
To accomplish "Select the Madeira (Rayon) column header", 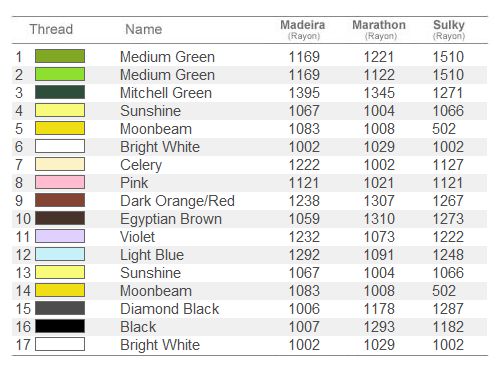I will coord(303,29).
